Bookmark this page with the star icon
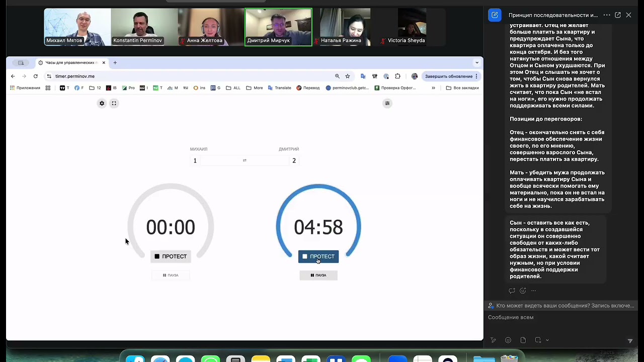 click(x=348, y=76)
